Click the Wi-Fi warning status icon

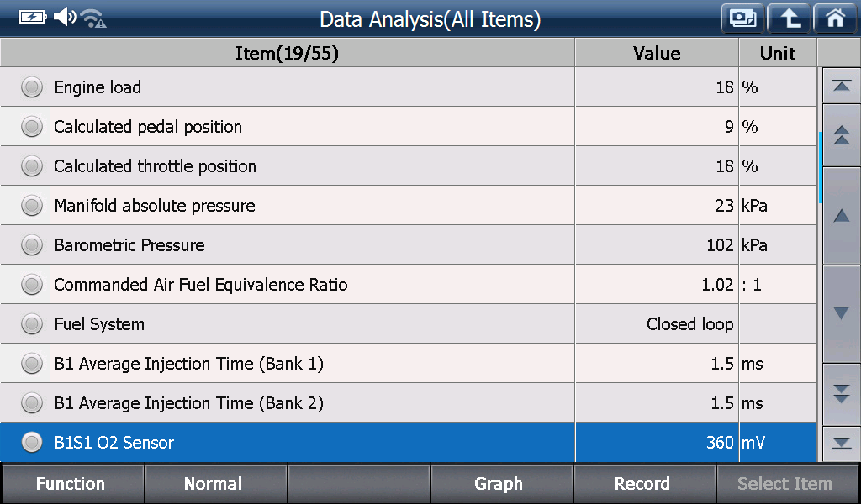[x=93, y=18]
